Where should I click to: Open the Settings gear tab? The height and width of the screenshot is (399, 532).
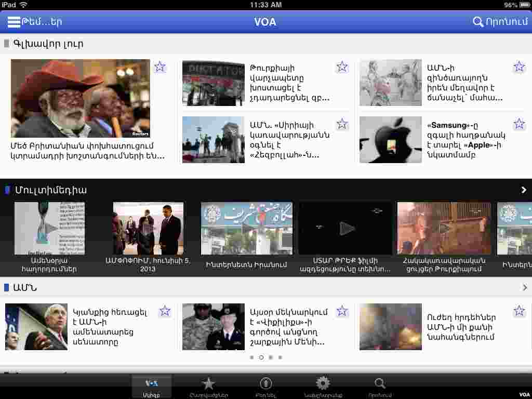323,388
